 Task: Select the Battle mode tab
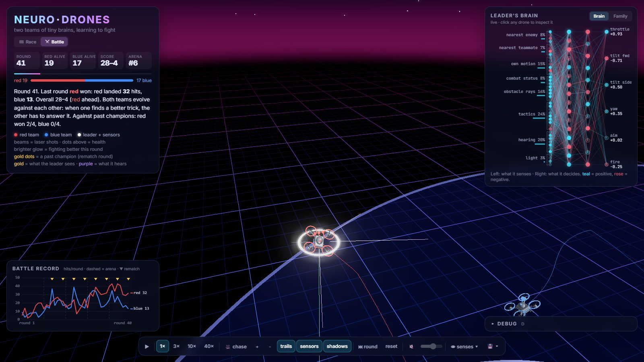pos(54,42)
